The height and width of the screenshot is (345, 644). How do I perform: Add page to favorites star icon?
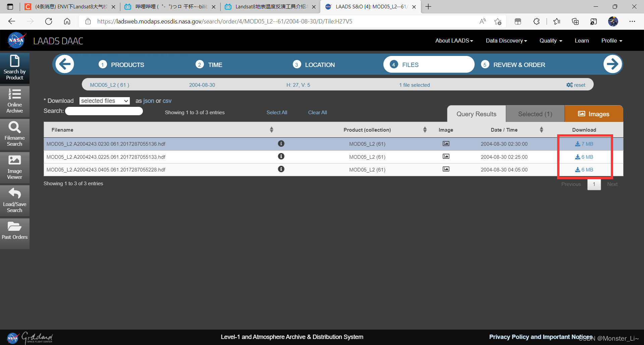click(498, 21)
